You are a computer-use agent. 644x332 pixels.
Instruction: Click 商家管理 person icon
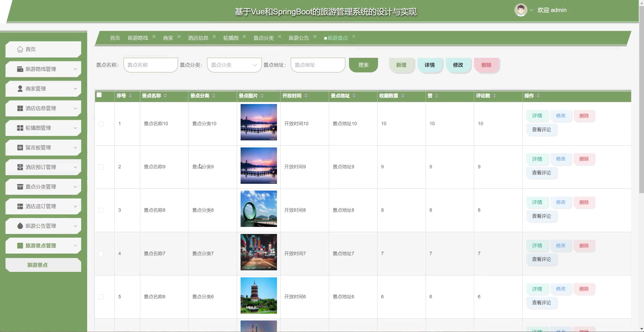point(20,89)
